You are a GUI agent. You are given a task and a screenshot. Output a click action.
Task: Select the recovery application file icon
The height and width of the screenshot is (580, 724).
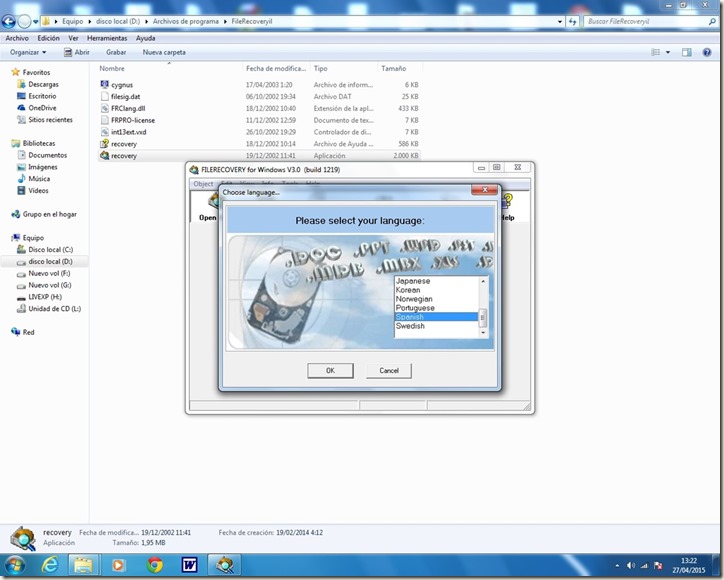pyautogui.click(x=104, y=156)
